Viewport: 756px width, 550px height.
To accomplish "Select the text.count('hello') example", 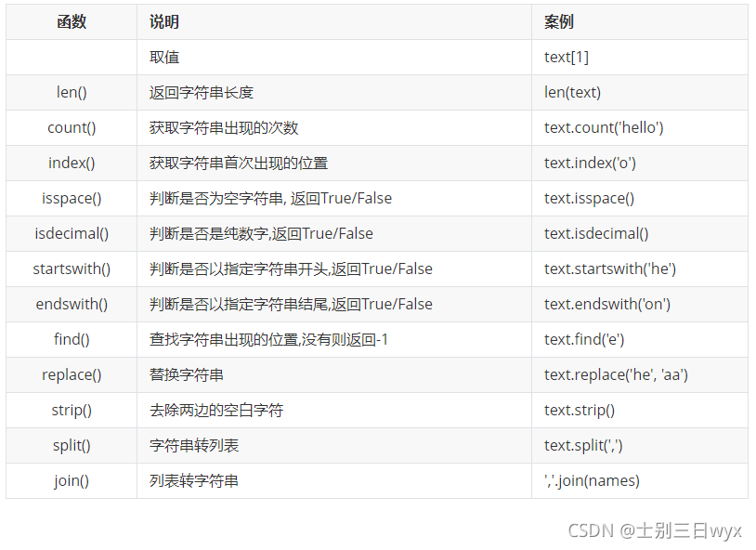I will 604,127.
